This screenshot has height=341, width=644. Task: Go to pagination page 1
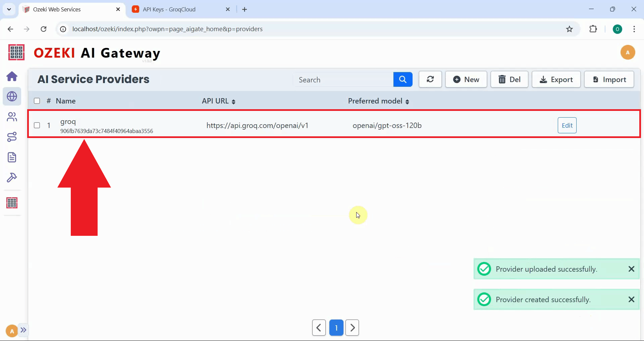click(x=336, y=328)
